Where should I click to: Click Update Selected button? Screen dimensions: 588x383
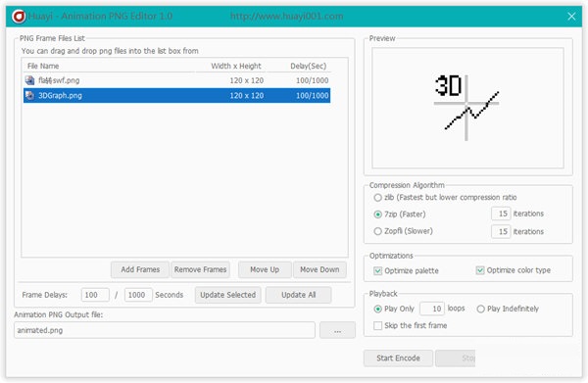227,295
